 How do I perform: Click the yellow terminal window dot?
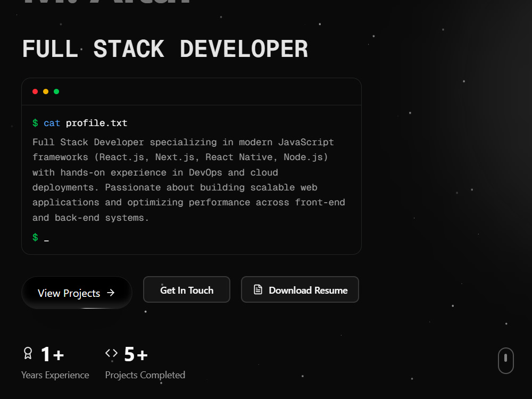46,92
